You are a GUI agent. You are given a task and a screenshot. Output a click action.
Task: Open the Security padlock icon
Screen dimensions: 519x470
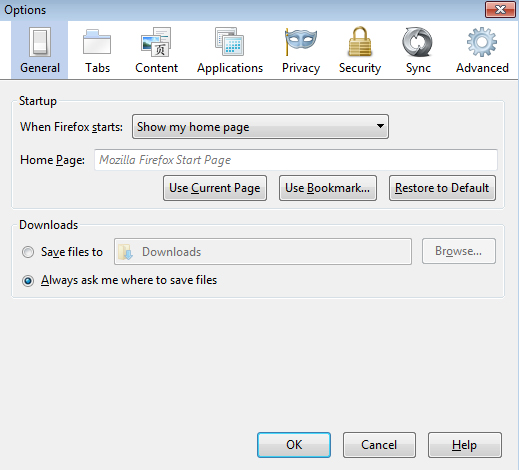360,42
